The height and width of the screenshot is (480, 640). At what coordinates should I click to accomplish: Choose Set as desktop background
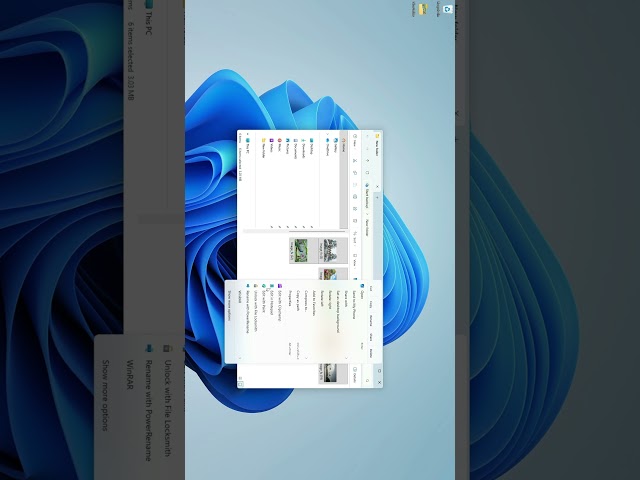coord(338,321)
